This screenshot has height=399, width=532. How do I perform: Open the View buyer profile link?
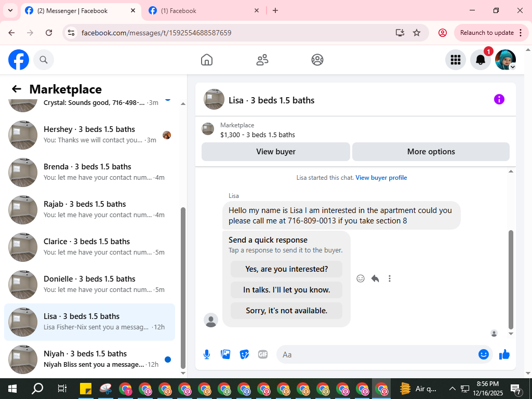pyautogui.click(x=381, y=178)
